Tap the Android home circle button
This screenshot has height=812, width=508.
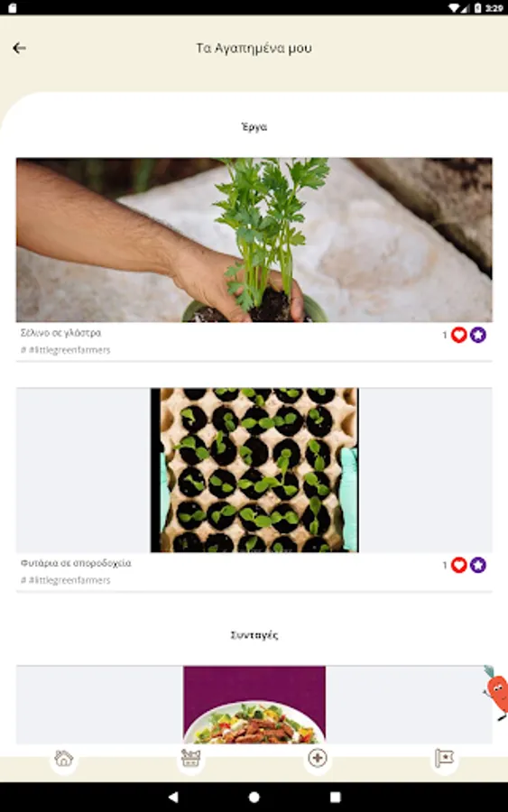[x=254, y=797]
